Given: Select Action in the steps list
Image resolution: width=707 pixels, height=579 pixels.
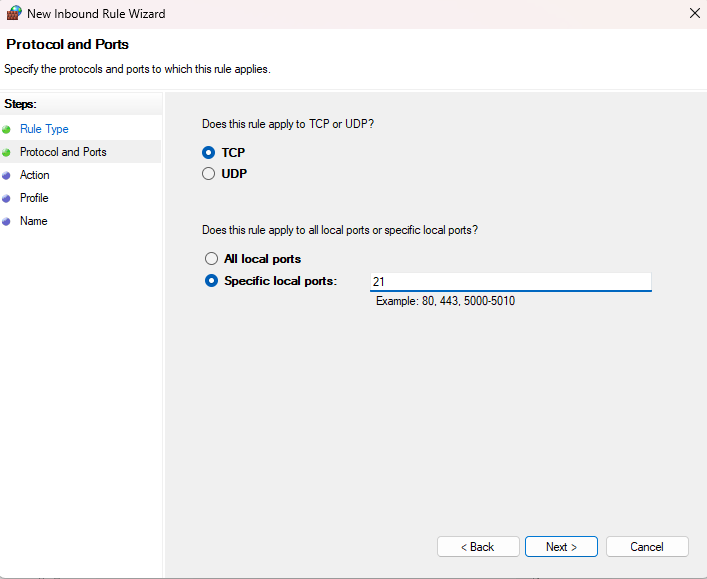Looking at the screenshot, I should (34, 175).
